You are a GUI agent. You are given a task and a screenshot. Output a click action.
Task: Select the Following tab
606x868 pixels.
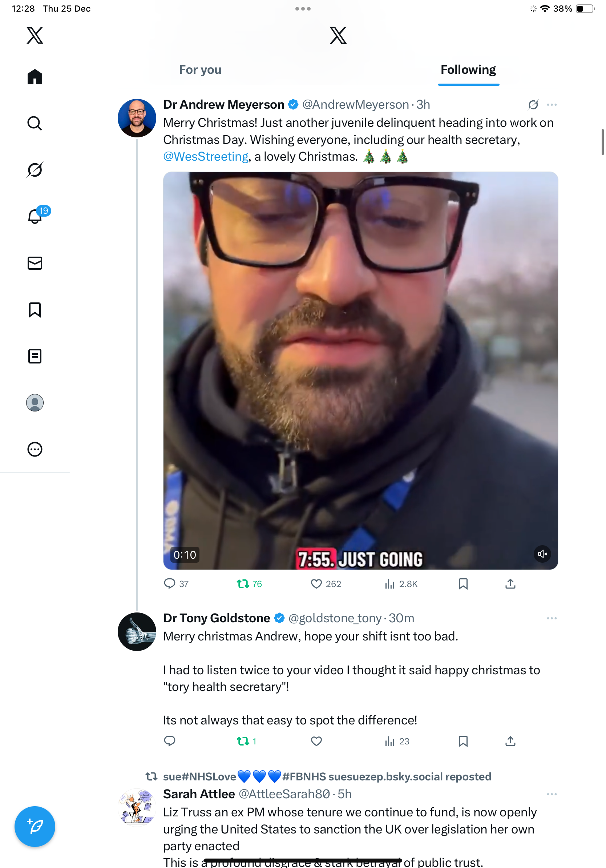pos(468,70)
